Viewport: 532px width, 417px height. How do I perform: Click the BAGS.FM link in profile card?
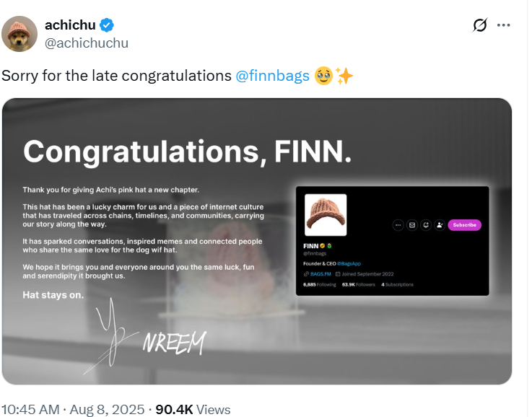(x=320, y=274)
